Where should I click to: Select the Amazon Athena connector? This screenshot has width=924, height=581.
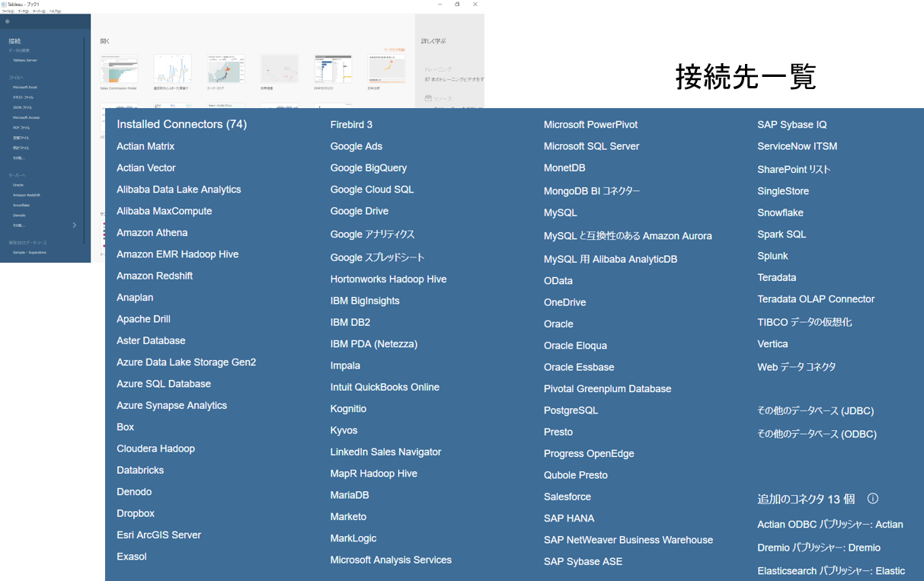[x=152, y=233]
